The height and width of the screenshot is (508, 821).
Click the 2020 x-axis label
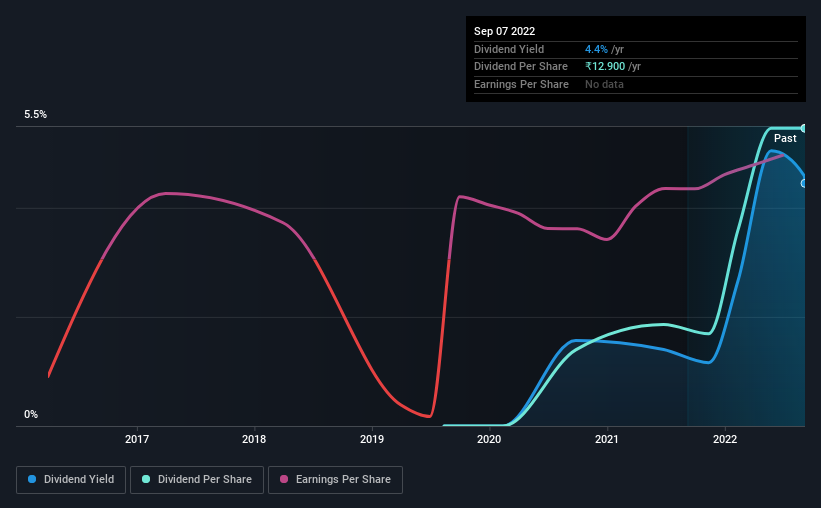[489, 439]
